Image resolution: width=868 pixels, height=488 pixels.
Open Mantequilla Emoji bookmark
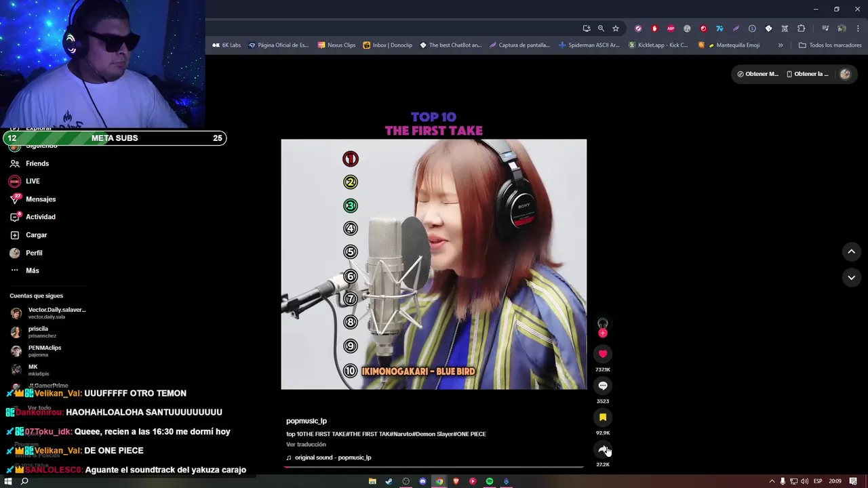[729, 45]
